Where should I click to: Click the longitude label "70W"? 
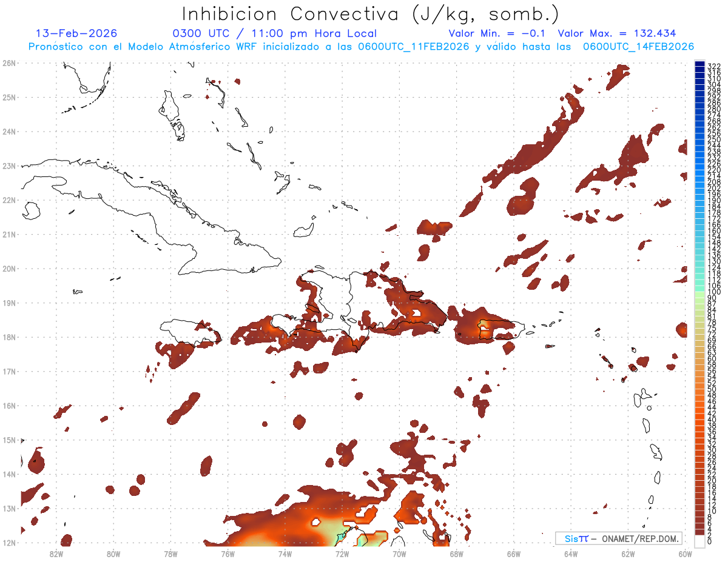(399, 554)
